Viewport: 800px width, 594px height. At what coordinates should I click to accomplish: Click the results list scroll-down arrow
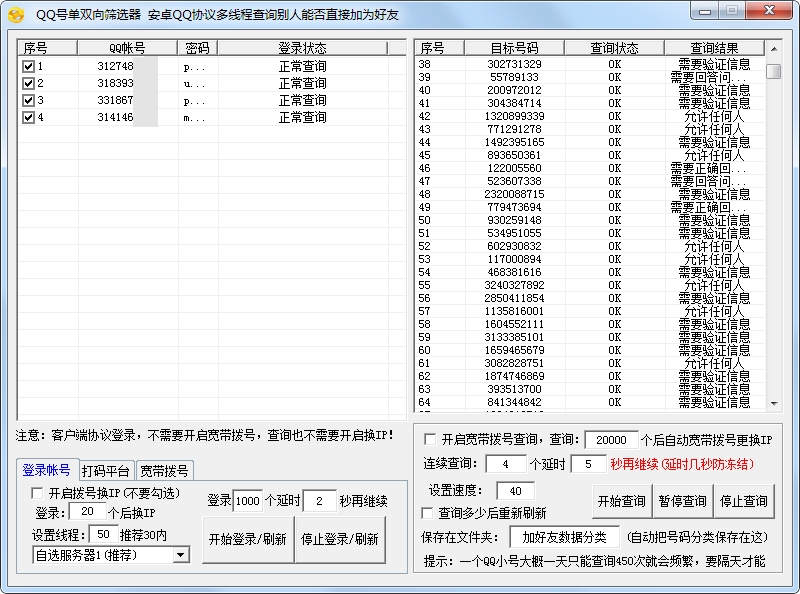(x=774, y=403)
